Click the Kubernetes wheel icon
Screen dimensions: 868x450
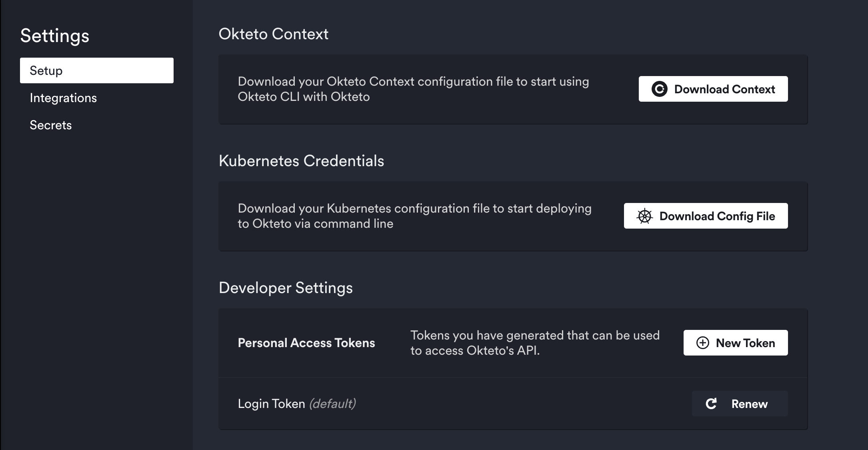point(644,216)
